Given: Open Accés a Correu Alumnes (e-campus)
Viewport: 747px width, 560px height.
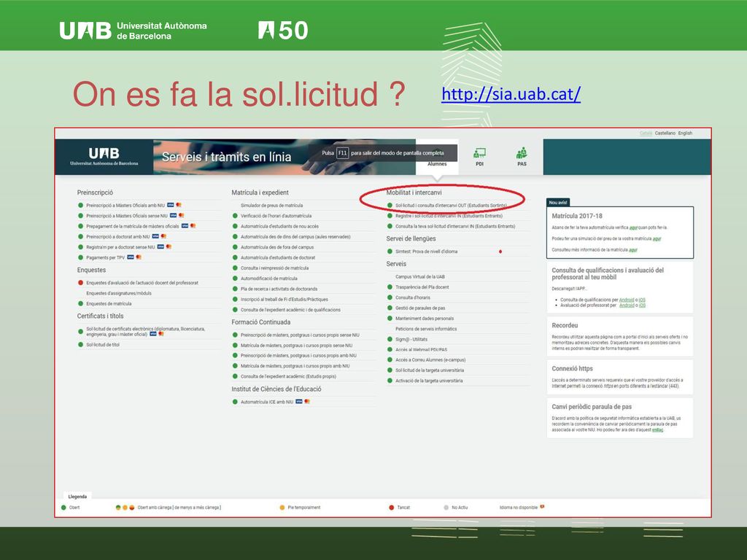Looking at the screenshot, I should (430, 360).
